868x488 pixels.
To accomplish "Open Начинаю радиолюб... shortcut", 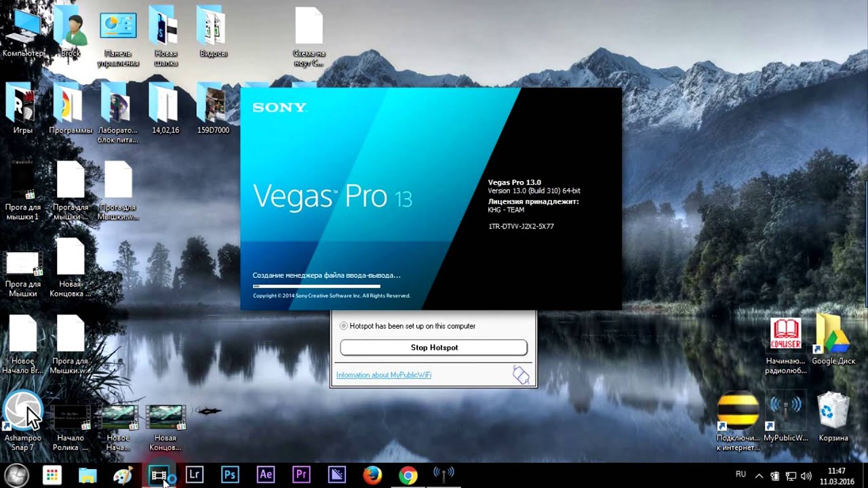I will pyautogui.click(x=786, y=346).
